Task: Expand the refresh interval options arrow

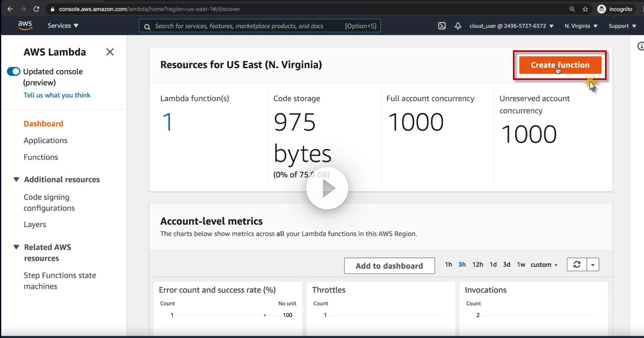Action: point(593,265)
